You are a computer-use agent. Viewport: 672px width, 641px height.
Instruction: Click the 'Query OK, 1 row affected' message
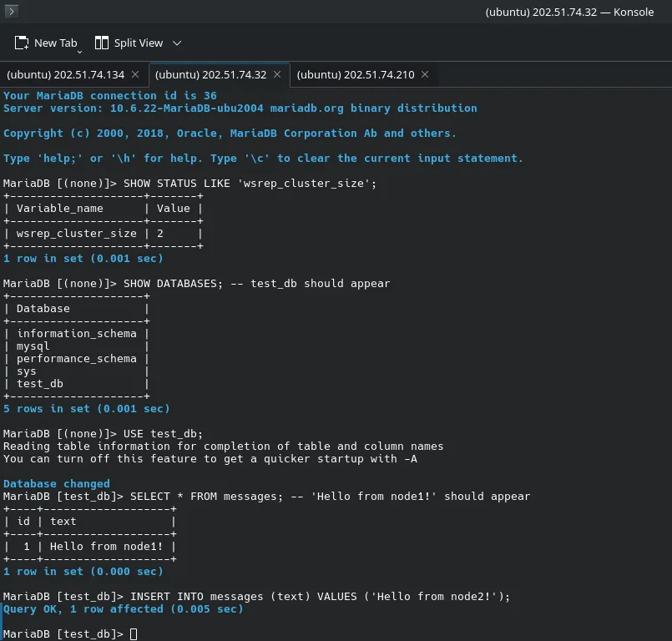(x=124, y=609)
